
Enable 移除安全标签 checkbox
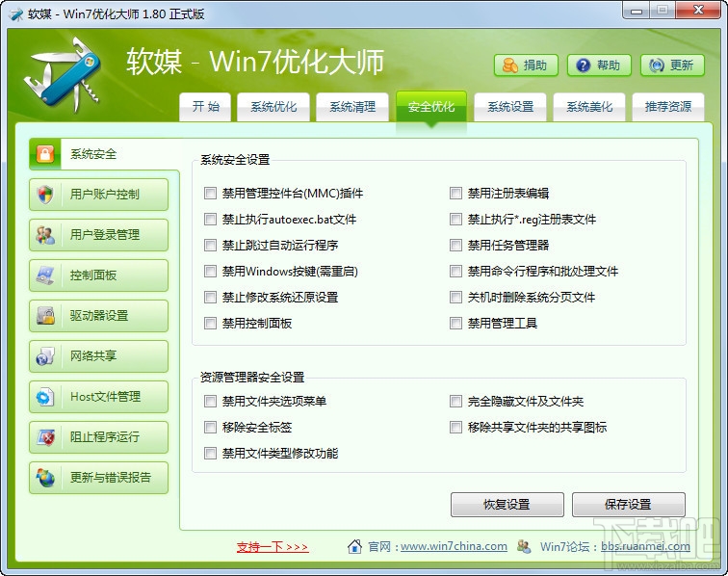(210, 427)
